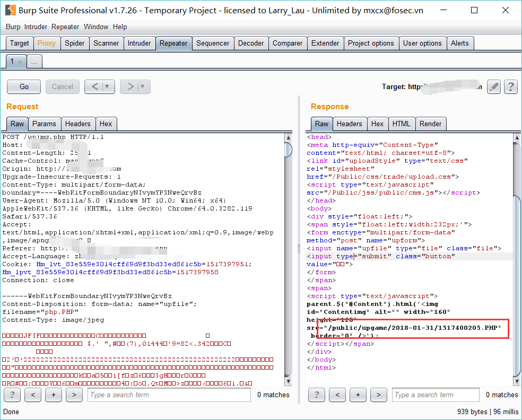Screen dimensions: 522x420
Task: Open the Project options tab
Action: 371,43
